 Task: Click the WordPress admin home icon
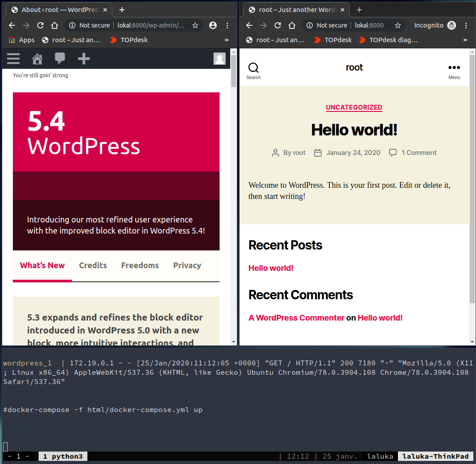pos(37,59)
